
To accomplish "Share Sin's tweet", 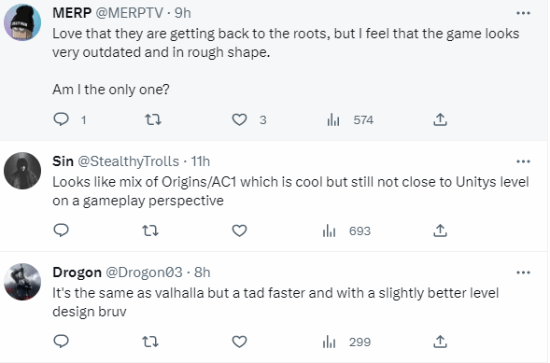I will coord(440,230).
